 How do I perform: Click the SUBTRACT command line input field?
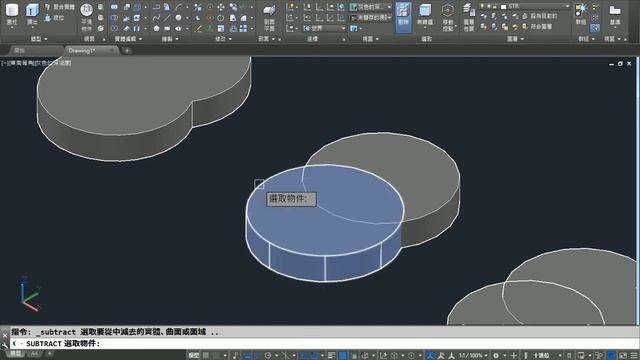coord(324,344)
